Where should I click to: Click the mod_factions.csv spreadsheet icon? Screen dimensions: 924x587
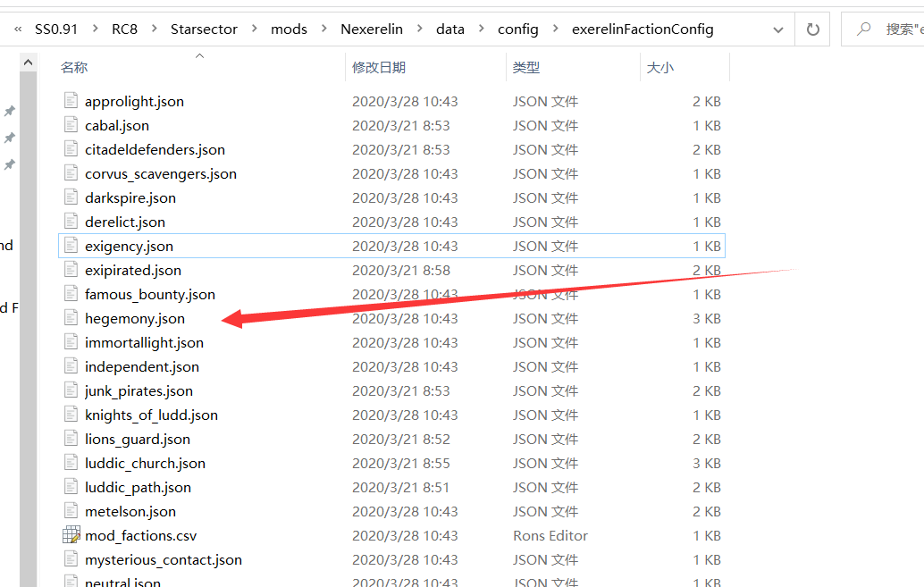pos(71,535)
